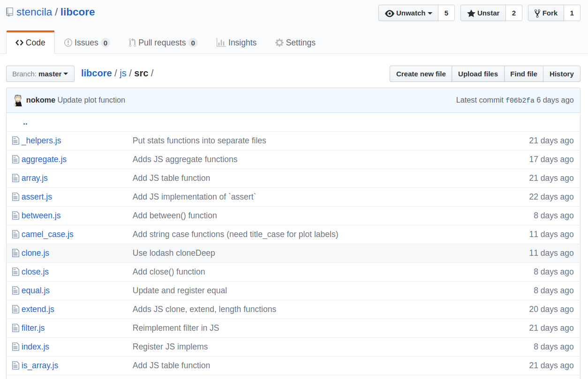588x379 pixels.
Task: Open the commit History
Action: [562, 74]
